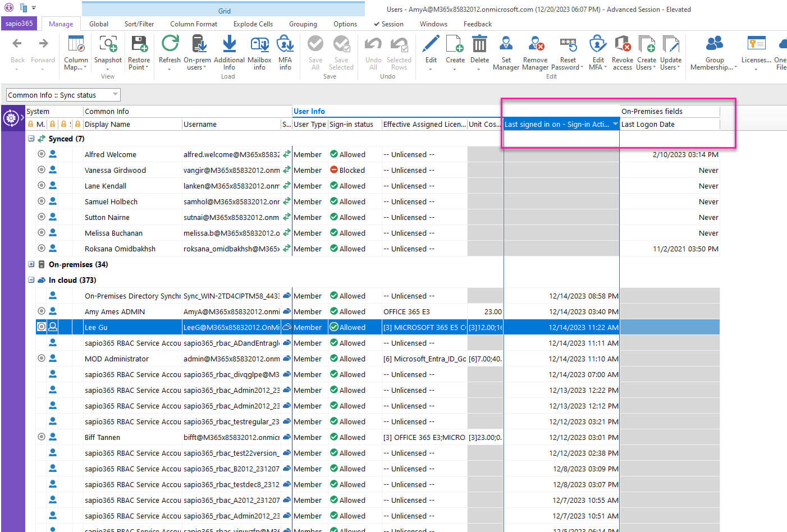The height and width of the screenshot is (532, 787).
Task: Expand the On-premises (34) group
Action: (x=31, y=264)
